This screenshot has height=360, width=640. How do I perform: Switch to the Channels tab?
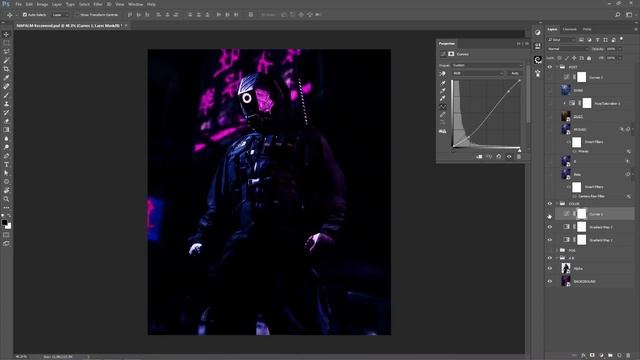pyautogui.click(x=570, y=29)
